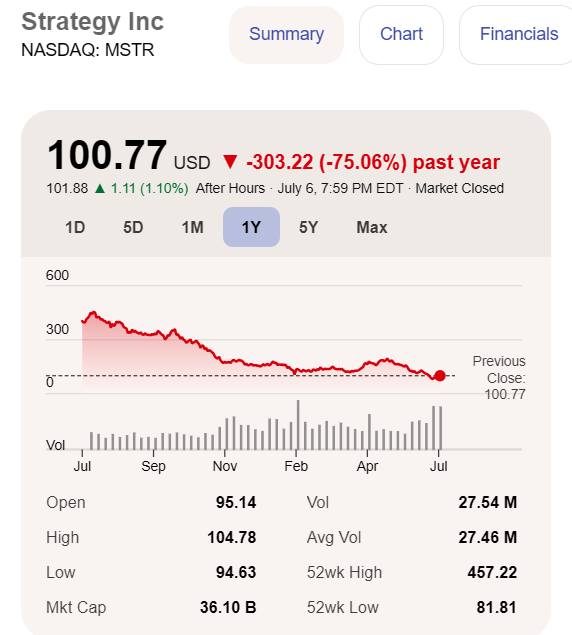Screen dimensions: 572x635
Task: Open the Summary tab
Action: (x=286, y=34)
